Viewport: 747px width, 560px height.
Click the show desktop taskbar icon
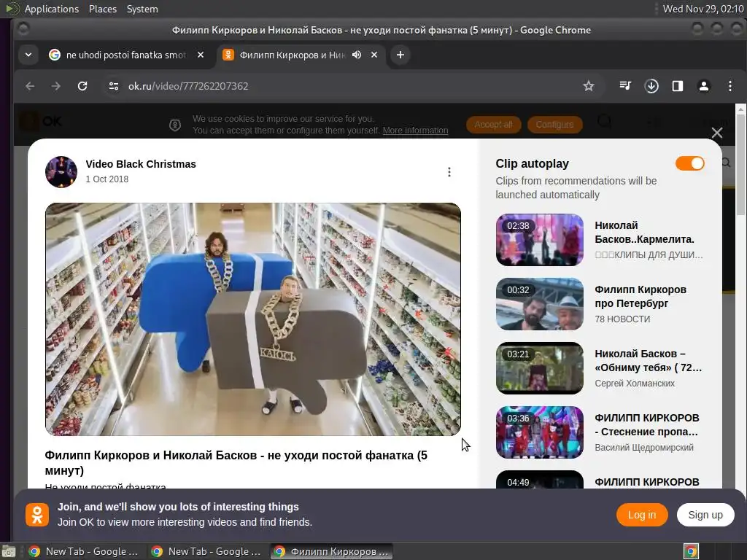point(9,551)
